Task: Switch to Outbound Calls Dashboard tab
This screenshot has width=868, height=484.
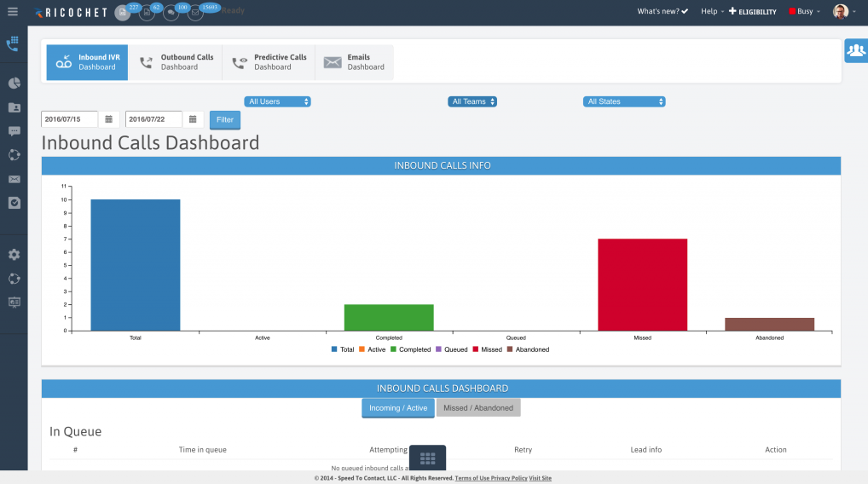Action: (x=175, y=62)
